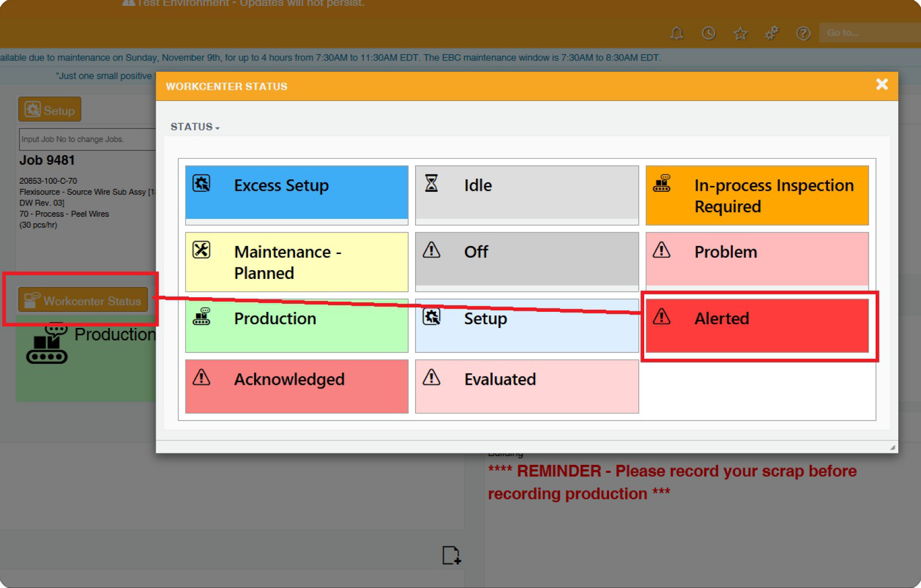Click the add document icon at bottom

coord(451,555)
